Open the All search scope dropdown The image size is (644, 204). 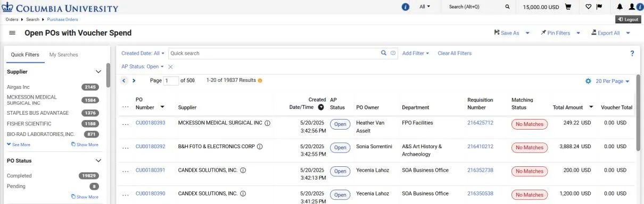(425, 7)
